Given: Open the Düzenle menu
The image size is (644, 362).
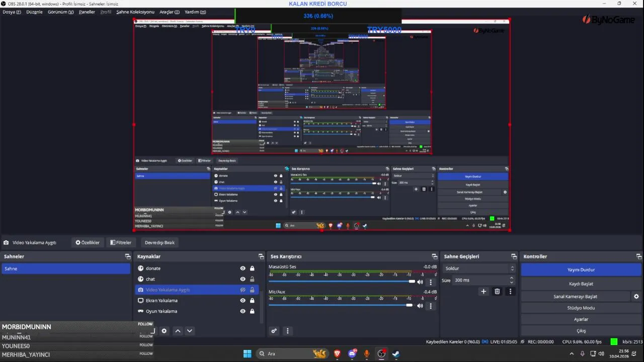Looking at the screenshot, I should [35, 12].
